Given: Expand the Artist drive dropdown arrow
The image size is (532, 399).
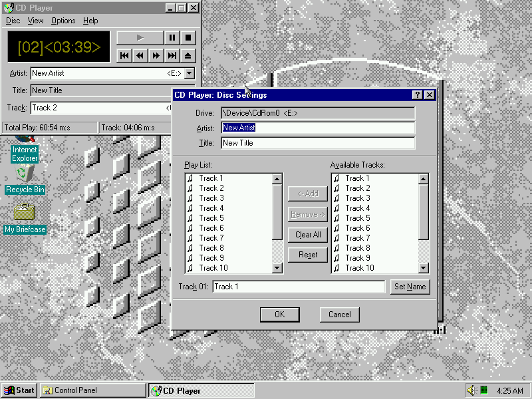Looking at the screenshot, I should tap(189, 73).
